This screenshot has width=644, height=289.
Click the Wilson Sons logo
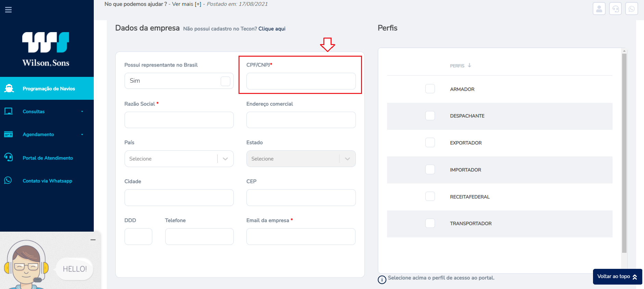click(46, 49)
